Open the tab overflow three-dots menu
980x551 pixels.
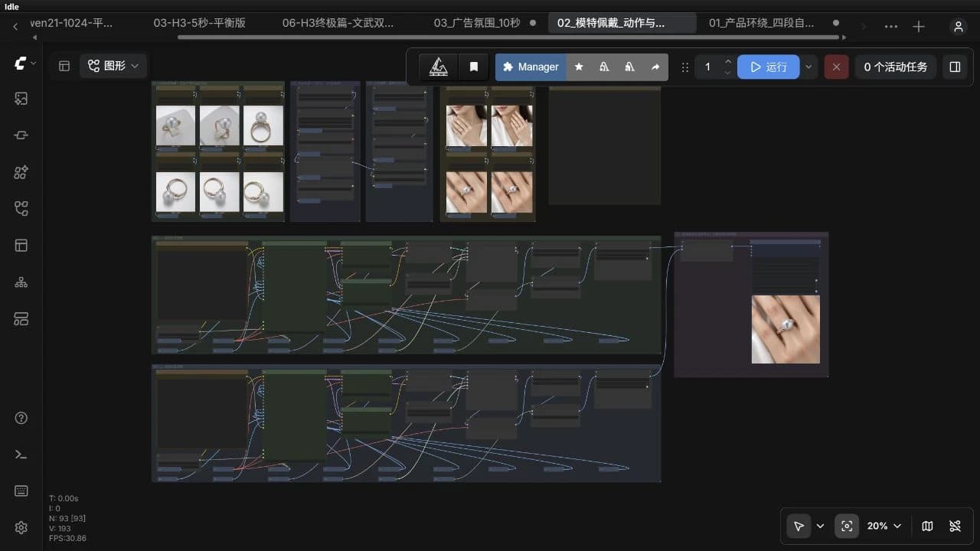coord(891,26)
